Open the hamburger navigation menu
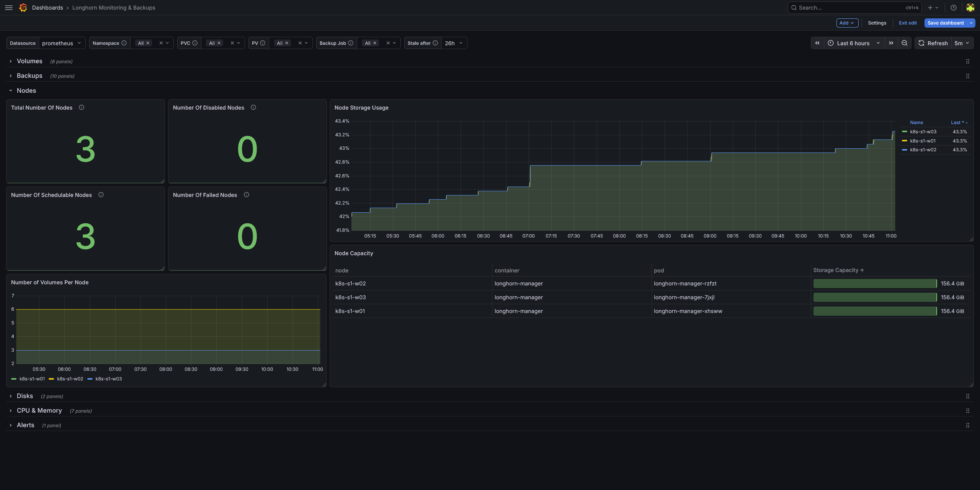 coord(9,8)
